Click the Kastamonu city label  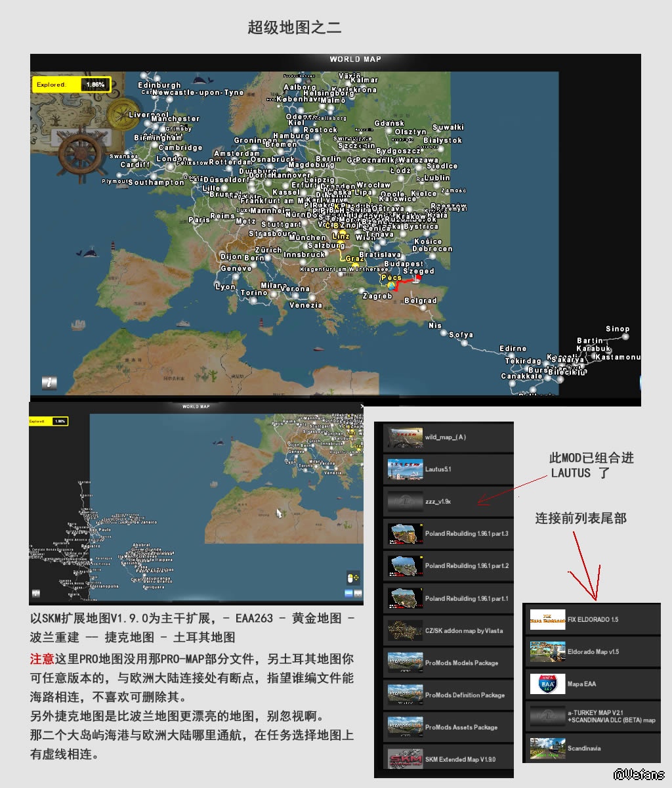(618, 357)
